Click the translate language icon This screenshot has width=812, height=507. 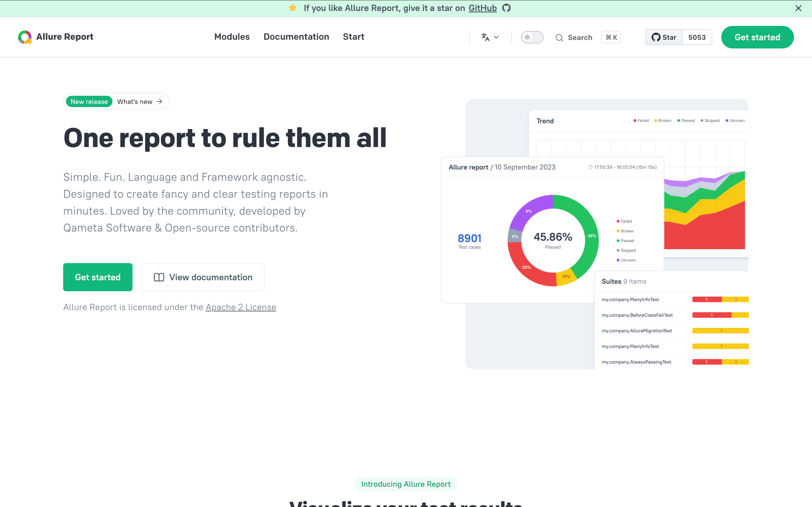pyautogui.click(x=485, y=37)
